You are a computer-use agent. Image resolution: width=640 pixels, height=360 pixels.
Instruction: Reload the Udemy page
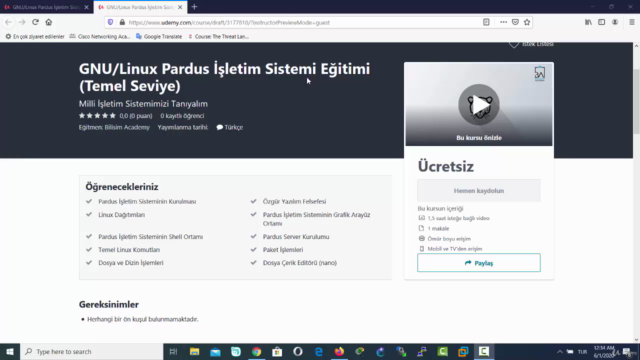point(36,22)
